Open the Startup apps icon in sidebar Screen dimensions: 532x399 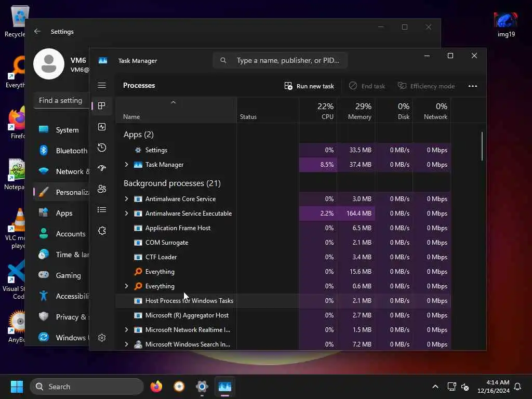point(102,168)
